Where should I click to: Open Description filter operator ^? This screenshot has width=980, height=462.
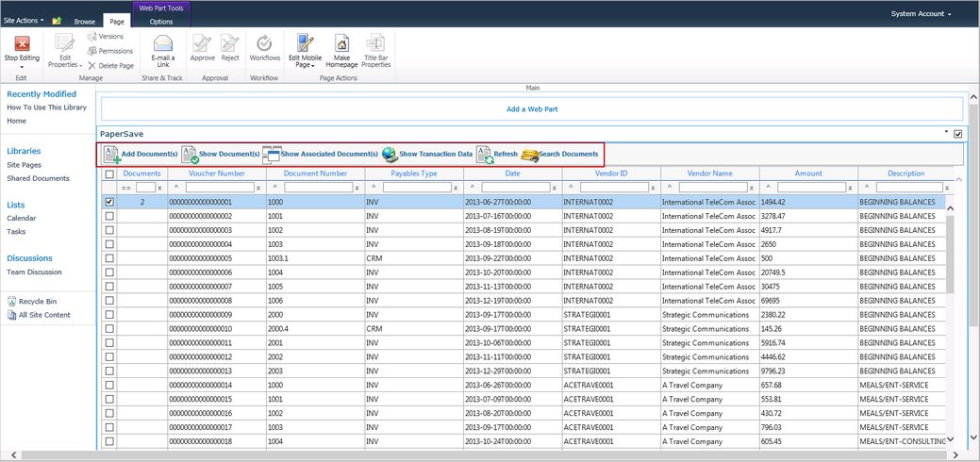(x=866, y=187)
